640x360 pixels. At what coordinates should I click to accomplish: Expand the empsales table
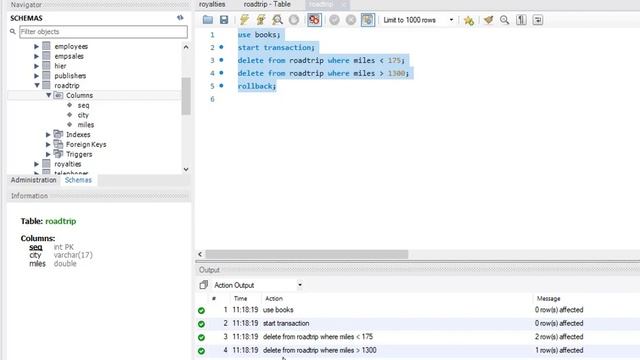[36, 56]
